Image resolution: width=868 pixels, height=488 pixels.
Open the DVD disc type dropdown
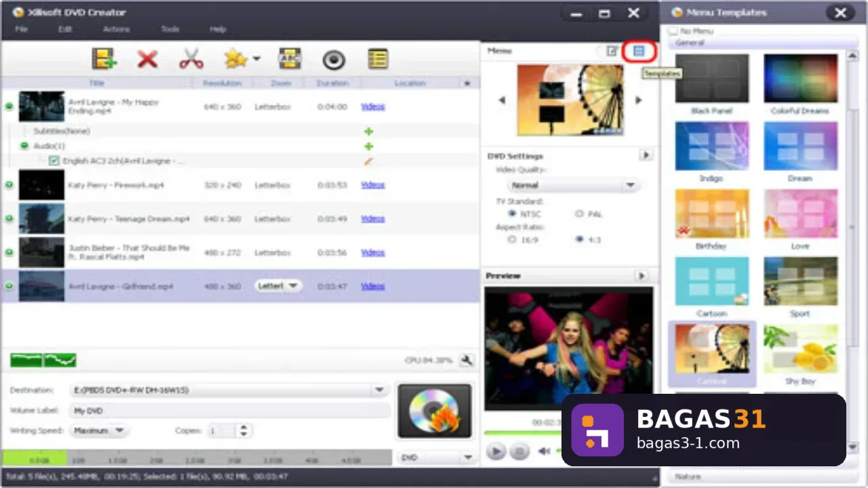click(437, 457)
